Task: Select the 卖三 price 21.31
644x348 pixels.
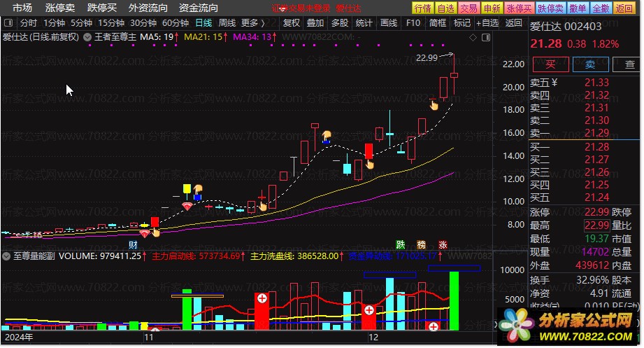Action: point(596,108)
